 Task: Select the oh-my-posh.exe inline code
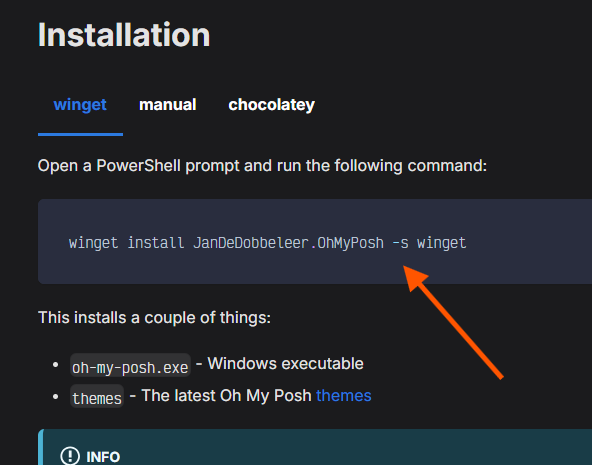[130, 365]
